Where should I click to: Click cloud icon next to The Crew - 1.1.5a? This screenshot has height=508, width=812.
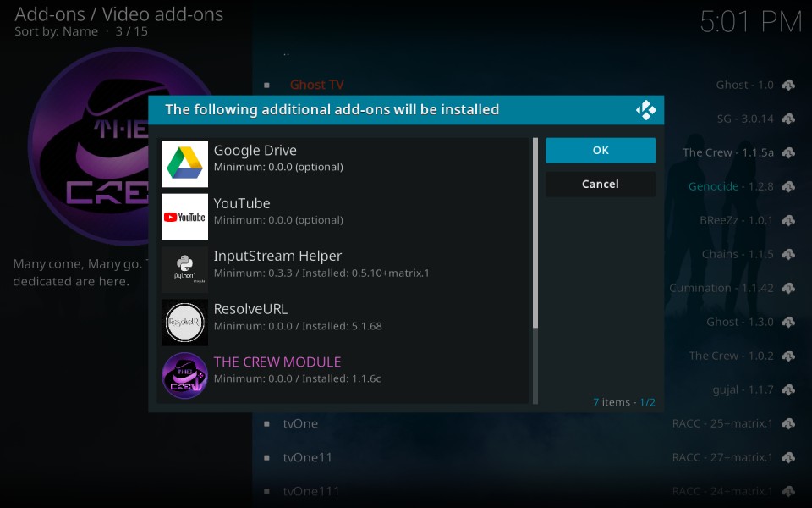pyautogui.click(x=788, y=152)
